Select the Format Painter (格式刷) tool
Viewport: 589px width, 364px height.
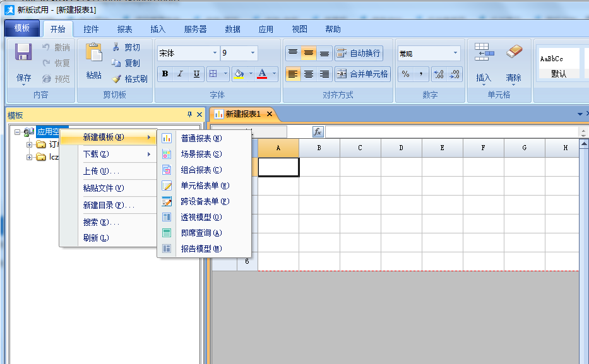coord(129,79)
